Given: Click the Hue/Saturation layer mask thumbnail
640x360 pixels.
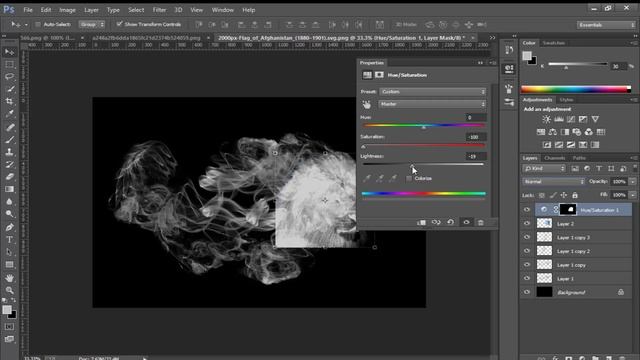Looking at the screenshot, I should click(568, 210).
